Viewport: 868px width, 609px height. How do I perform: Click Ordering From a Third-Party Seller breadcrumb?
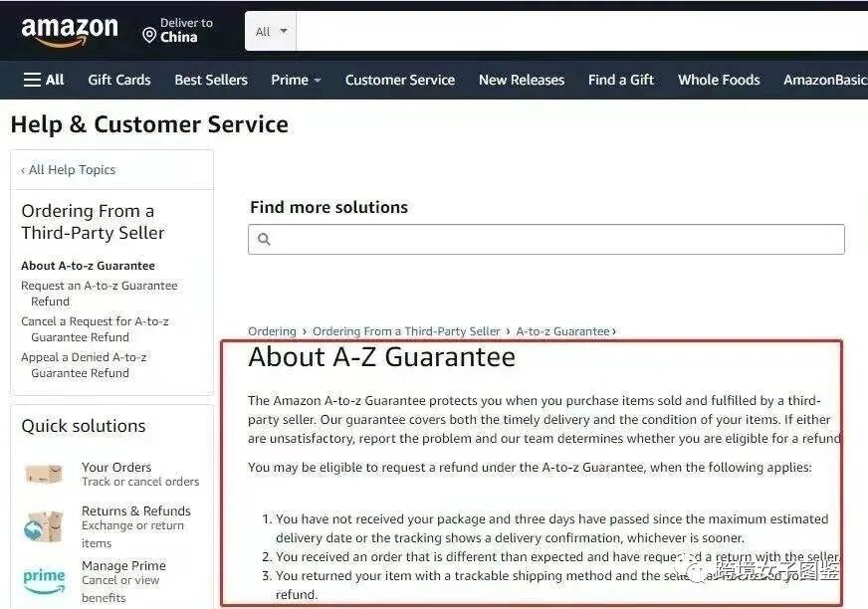[x=406, y=331]
